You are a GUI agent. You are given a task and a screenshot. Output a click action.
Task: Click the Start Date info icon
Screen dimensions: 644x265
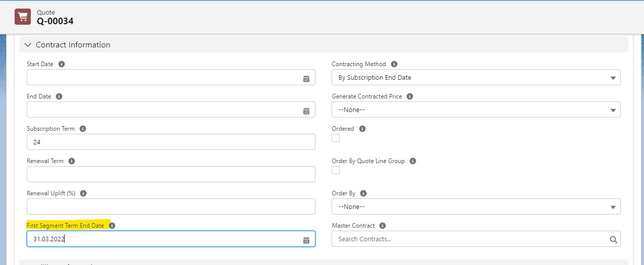click(x=62, y=64)
